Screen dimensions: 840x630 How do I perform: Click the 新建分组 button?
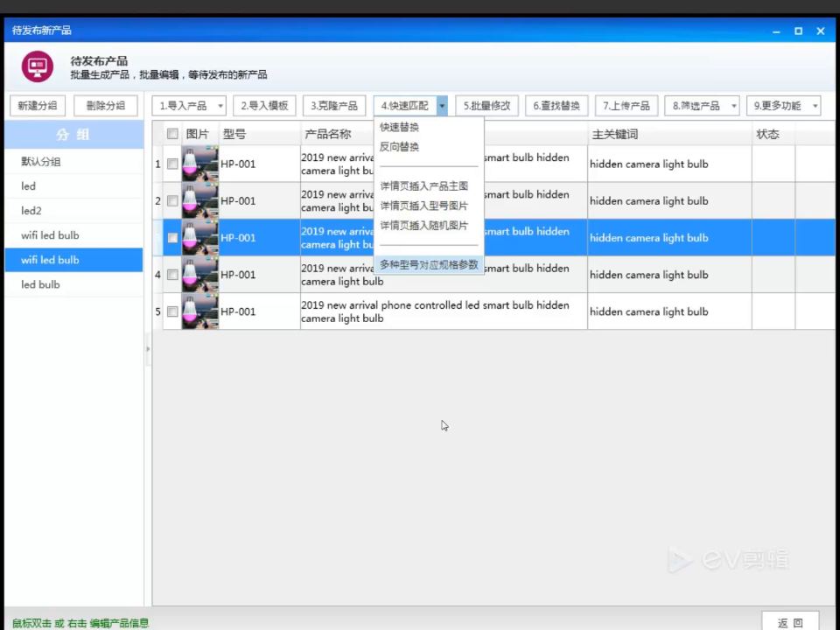pos(38,106)
